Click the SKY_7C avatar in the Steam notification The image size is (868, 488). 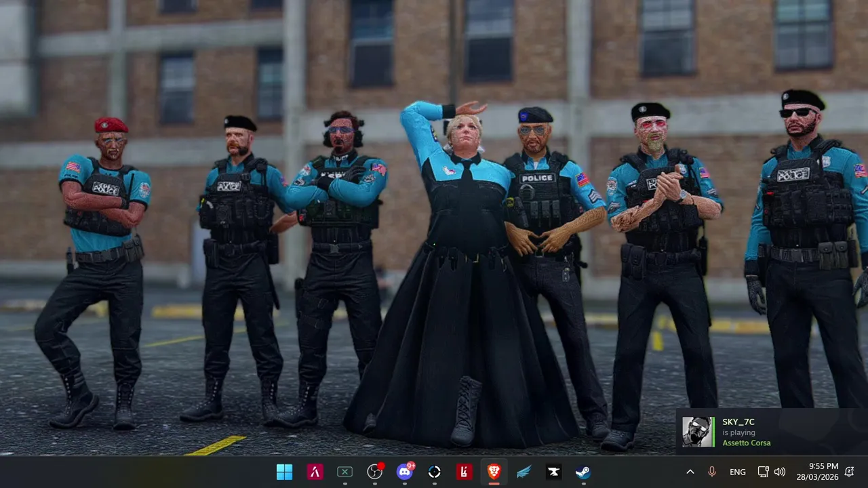click(698, 432)
